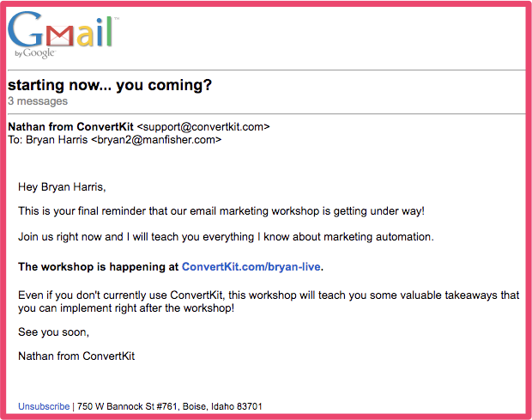Open the ConvertKit.com/bryan-live link
This screenshot has height=420, width=532.
click(x=251, y=267)
